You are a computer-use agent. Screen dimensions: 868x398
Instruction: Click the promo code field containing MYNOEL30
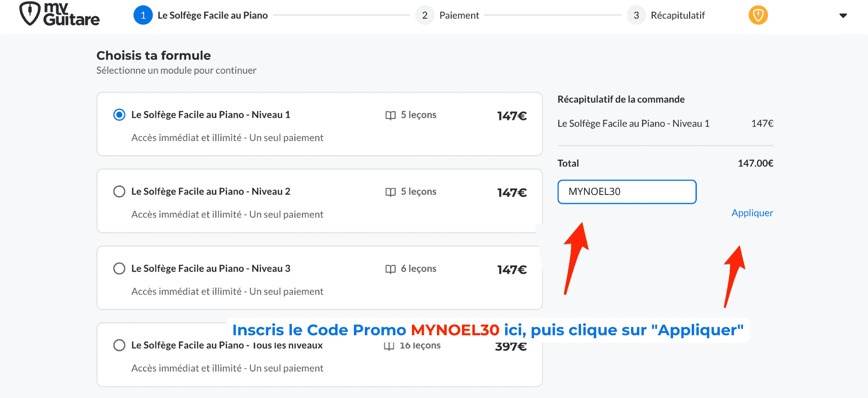tap(626, 192)
